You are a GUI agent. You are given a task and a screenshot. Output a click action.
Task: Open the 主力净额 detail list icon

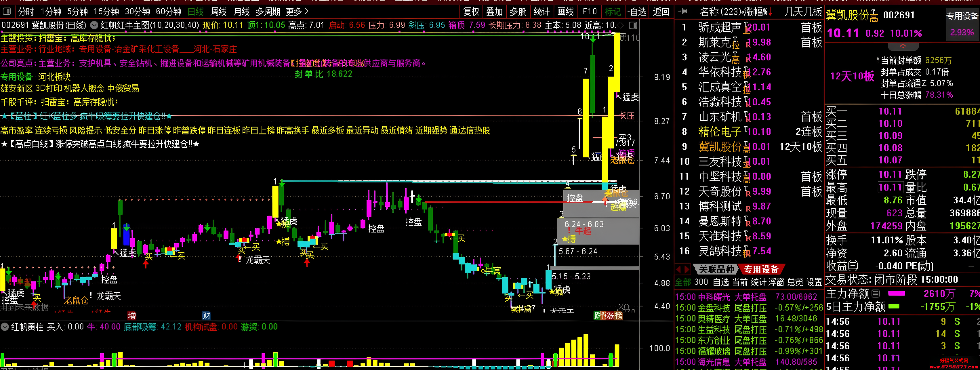coord(876,293)
